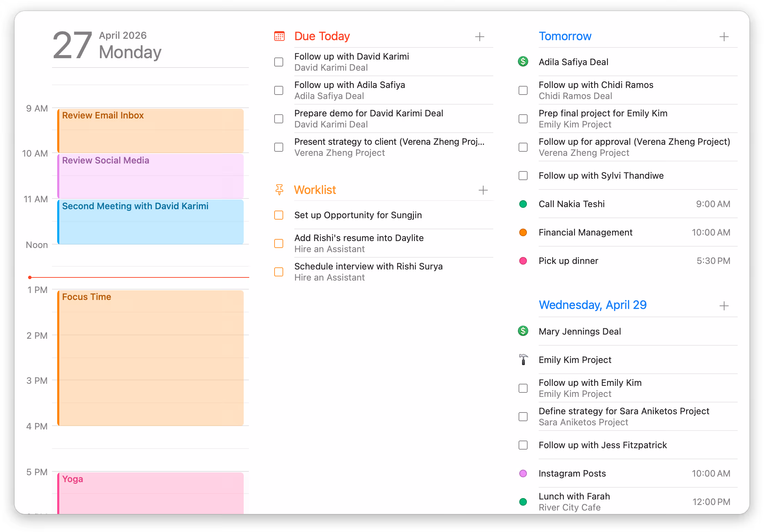Image resolution: width=764 pixels, height=532 pixels.
Task: Click the Wednesday, April 29 heading
Action: click(x=593, y=305)
